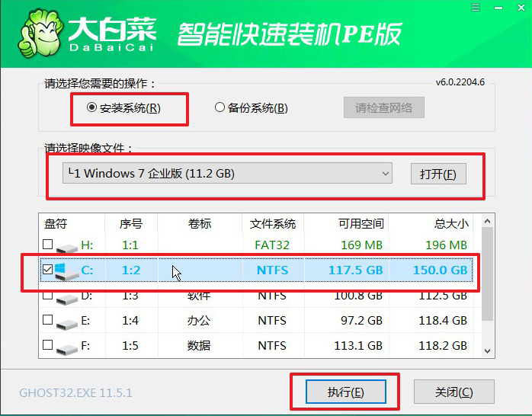Expand the Windows 7 企业版 image dropdown
This screenshot has height=416, width=532.
coord(227,174)
